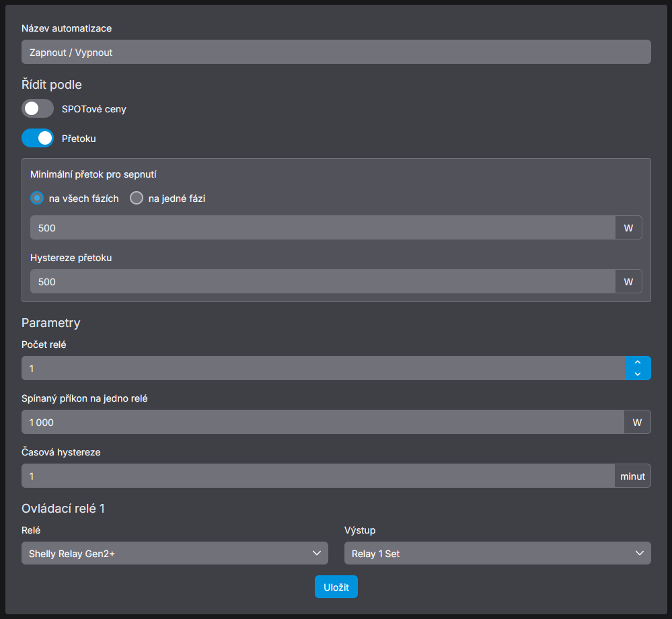672x619 pixels.
Task: Click the Časová hystereze input field
Action: click(x=318, y=476)
